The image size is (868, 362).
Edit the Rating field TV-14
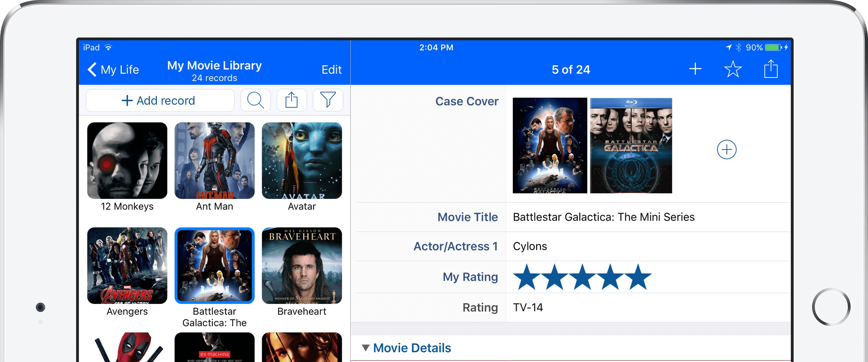point(648,307)
